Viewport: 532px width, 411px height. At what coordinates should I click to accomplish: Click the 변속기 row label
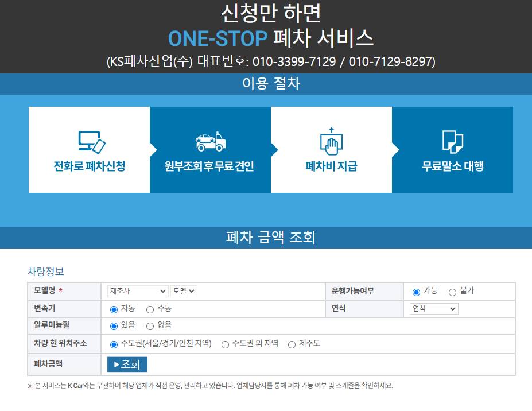coord(44,308)
